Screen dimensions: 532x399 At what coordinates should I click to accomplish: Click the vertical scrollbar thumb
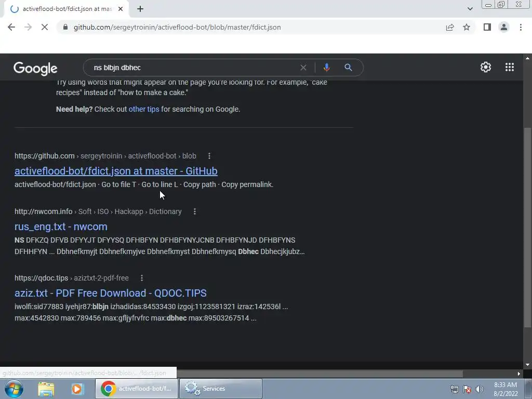click(527, 228)
